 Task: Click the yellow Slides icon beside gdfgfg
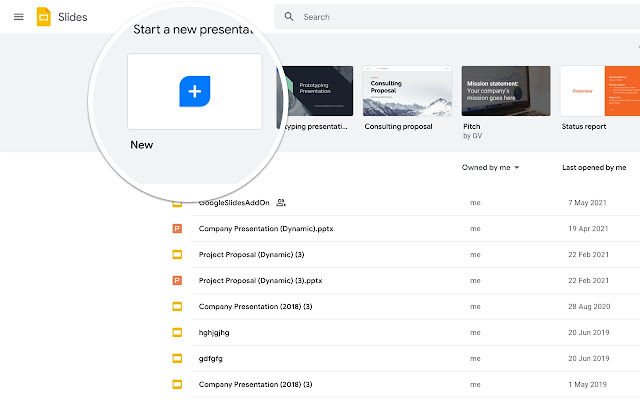pyautogui.click(x=178, y=358)
